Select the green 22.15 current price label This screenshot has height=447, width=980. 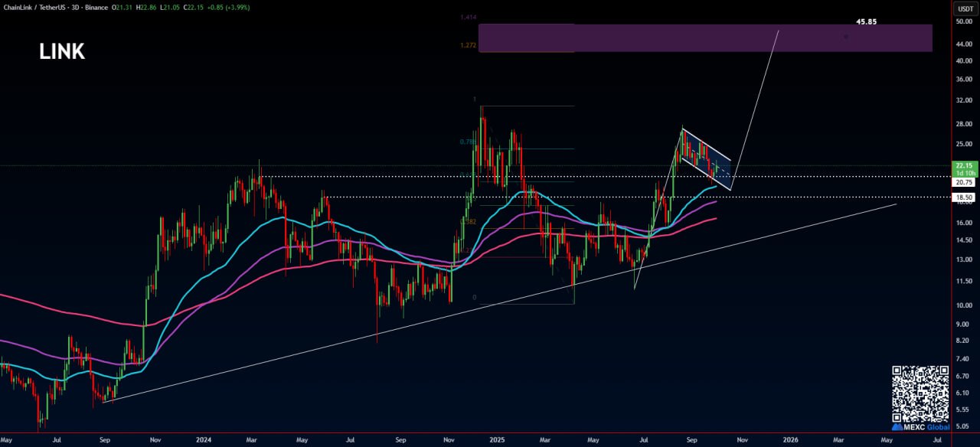962,165
